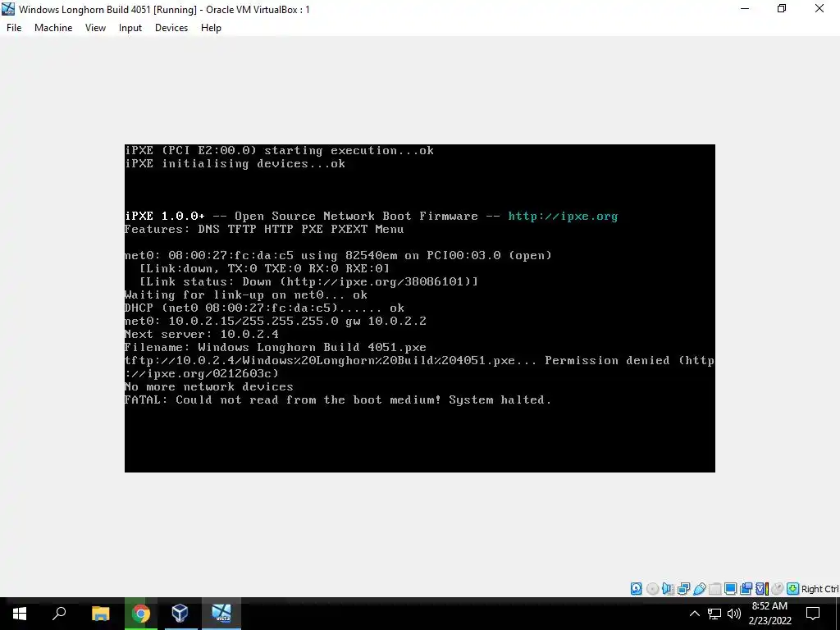Screen dimensions: 840x630
Task: Close the VirtualBox VM window
Action: [819, 9]
